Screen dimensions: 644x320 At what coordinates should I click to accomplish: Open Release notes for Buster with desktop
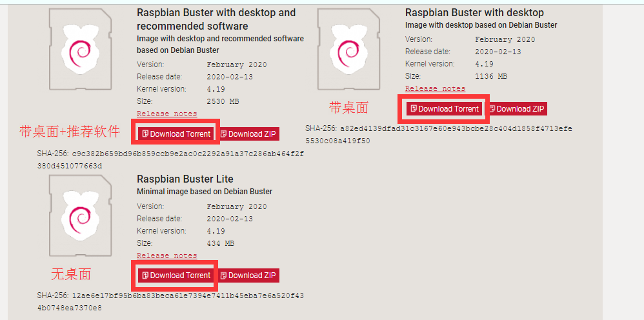click(x=435, y=89)
